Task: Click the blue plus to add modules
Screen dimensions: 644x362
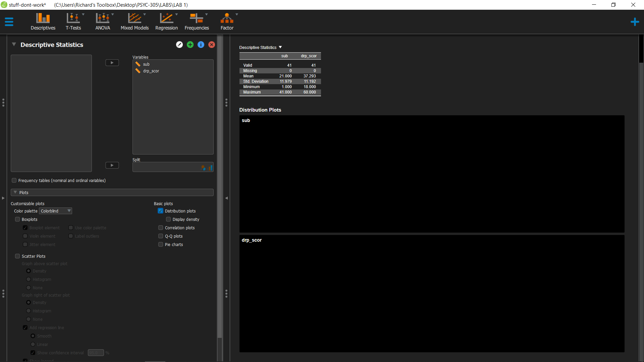Action: coord(635,21)
